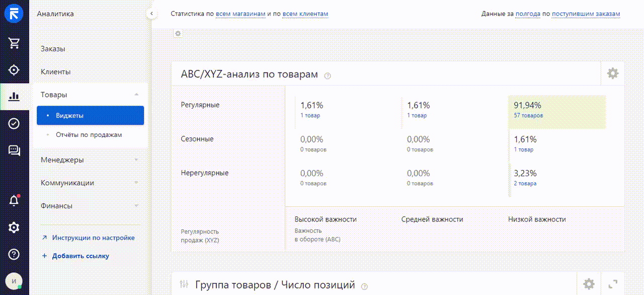Click the Средней важности column label
The height and width of the screenshot is (295, 644).
point(432,219)
